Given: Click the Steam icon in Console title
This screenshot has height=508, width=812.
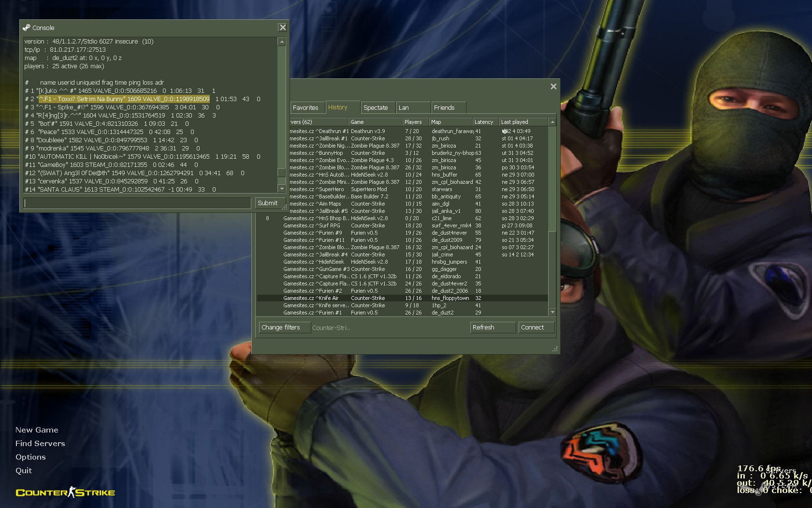Looking at the screenshot, I should [x=27, y=28].
